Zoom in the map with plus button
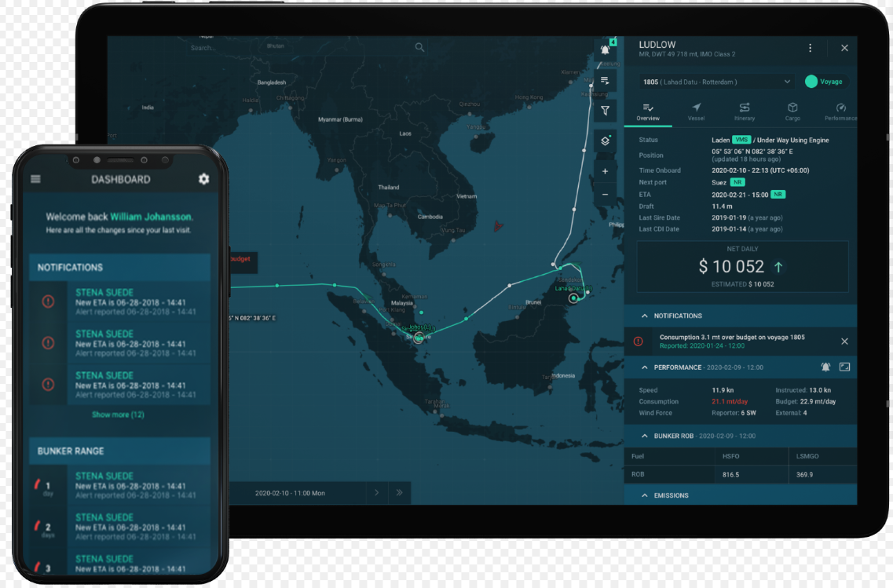893x588 pixels. [605, 171]
